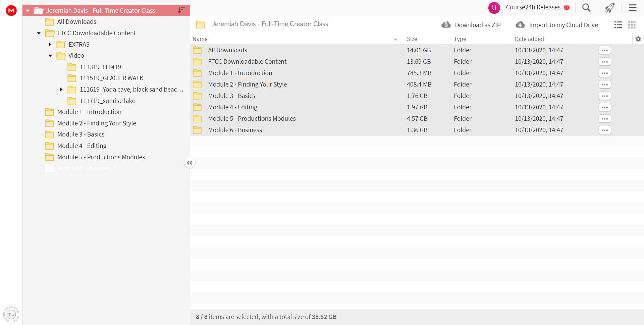The height and width of the screenshot is (325, 644).
Task: Expand the EXTRAS folder
Action: point(50,44)
